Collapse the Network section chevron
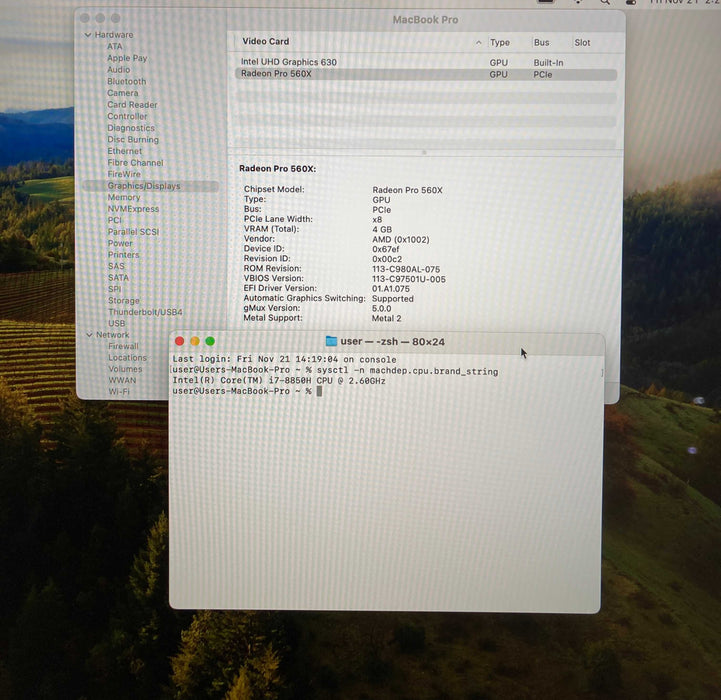The image size is (721, 700). click(89, 335)
